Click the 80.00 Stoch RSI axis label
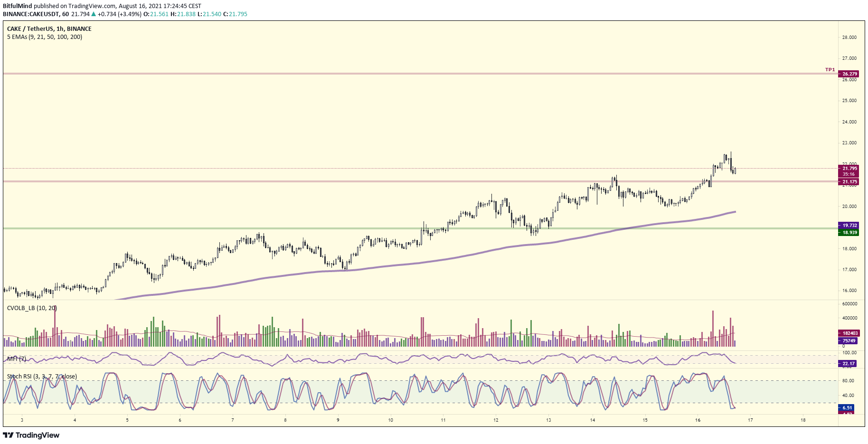Screen dimensions: 868x444 [848, 381]
